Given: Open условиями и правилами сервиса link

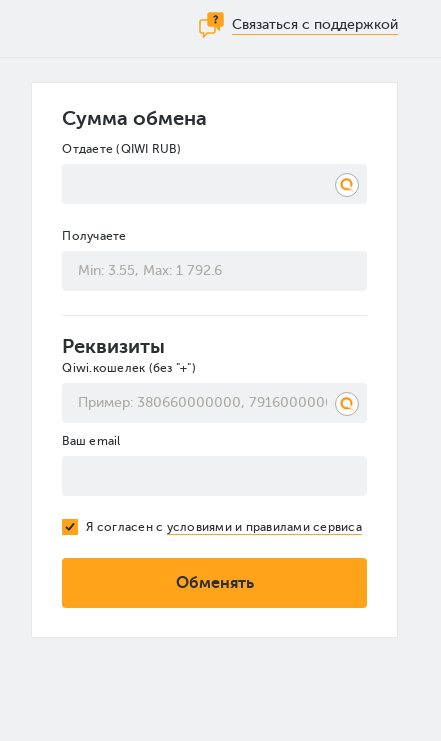Looking at the screenshot, I should point(264,527).
